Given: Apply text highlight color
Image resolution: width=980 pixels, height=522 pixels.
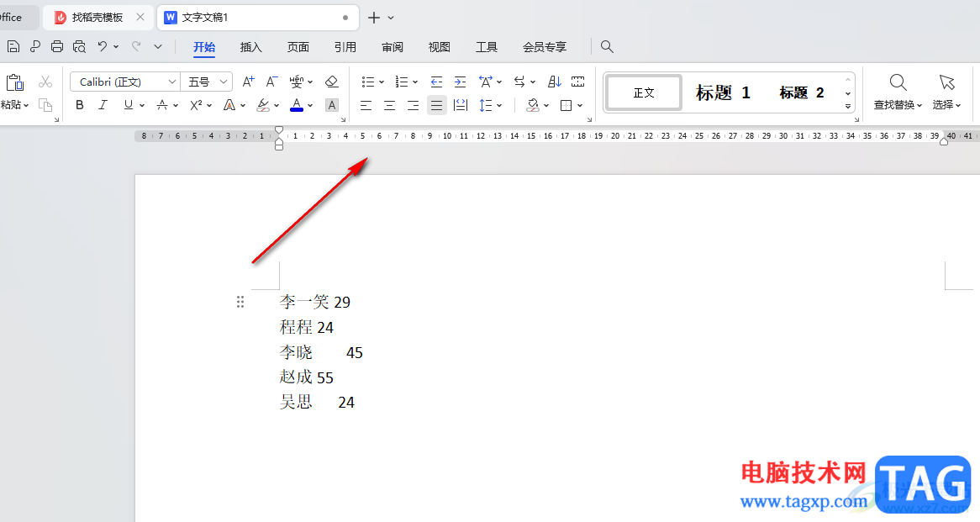Looking at the screenshot, I should 263,105.
